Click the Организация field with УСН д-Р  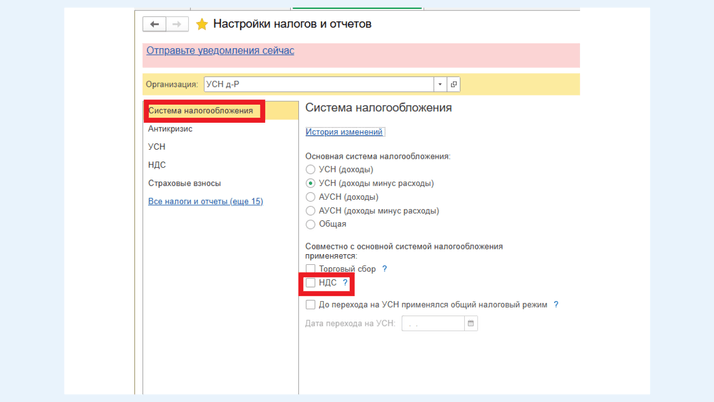pyautogui.click(x=319, y=84)
